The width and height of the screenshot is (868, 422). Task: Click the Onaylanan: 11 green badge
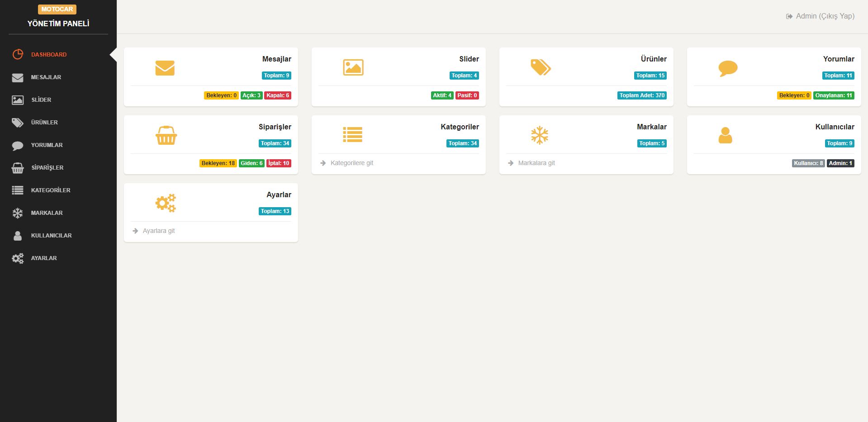click(x=834, y=95)
